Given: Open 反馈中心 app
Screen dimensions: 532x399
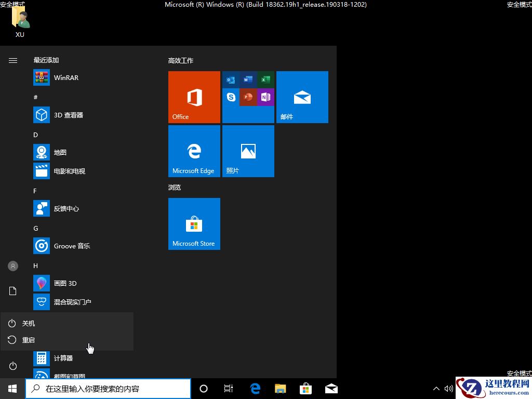Looking at the screenshot, I should click(x=66, y=209).
